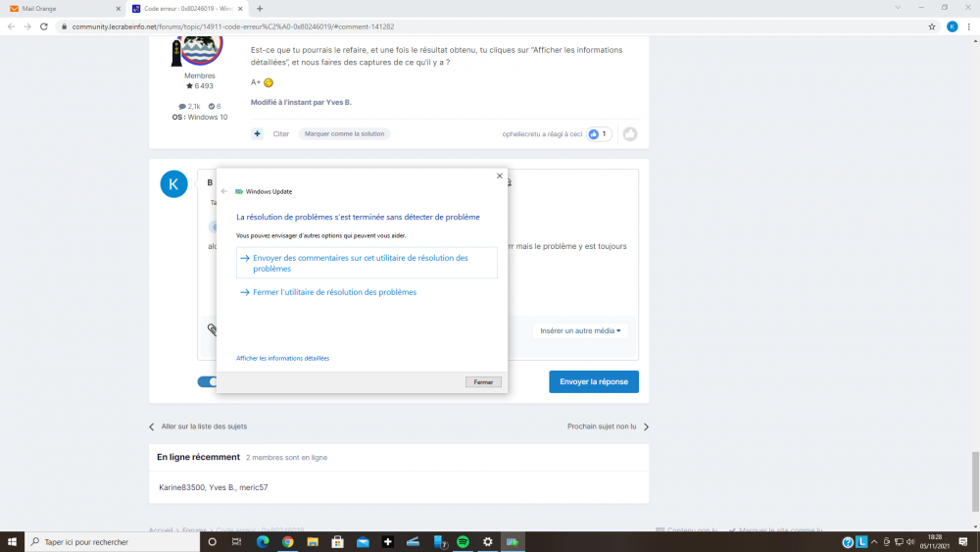The height and width of the screenshot is (552, 980).
Task: Click Marquer comme la solution button
Action: tap(344, 133)
